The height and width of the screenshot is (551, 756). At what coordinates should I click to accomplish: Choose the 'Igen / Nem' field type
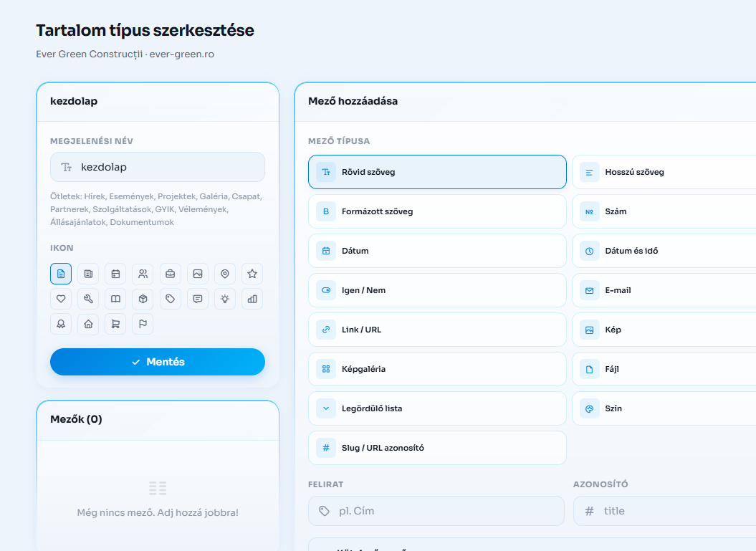pos(437,290)
